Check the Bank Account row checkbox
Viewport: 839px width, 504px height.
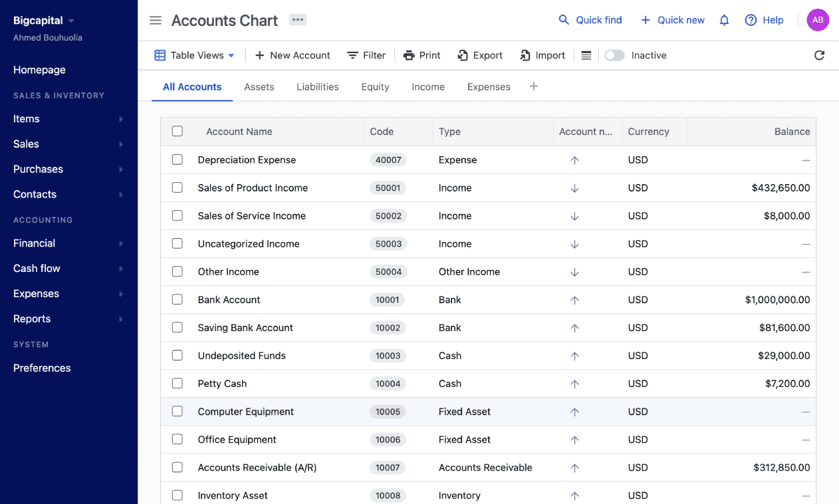tap(178, 300)
